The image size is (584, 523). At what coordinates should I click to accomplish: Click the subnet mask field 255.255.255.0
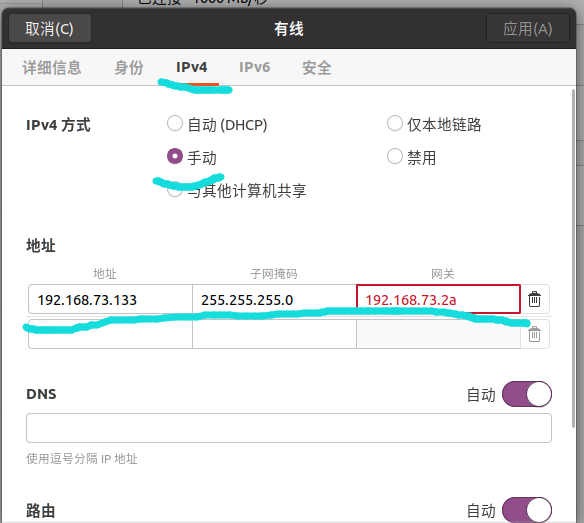pyautogui.click(x=274, y=299)
